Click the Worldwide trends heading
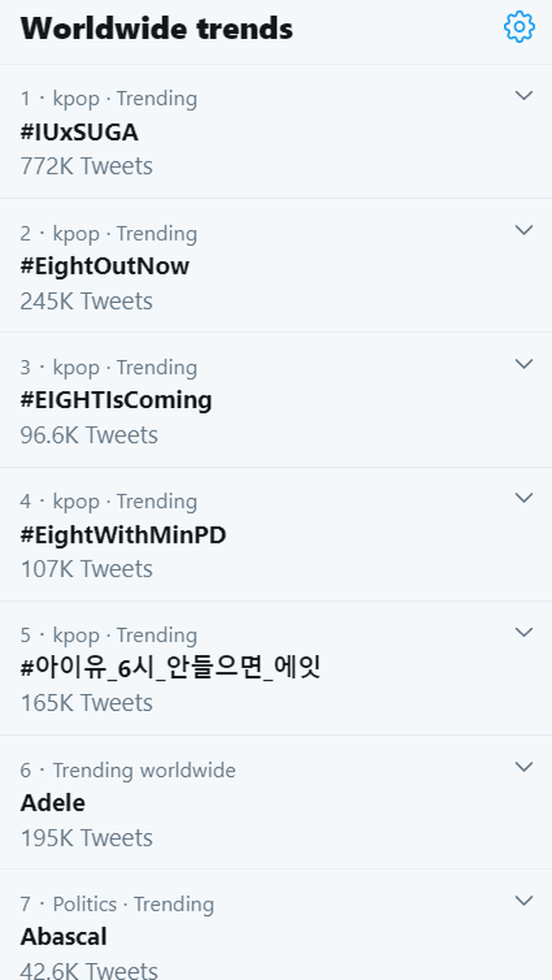552x980 pixels. pyautogui.click(x=157, y=29)
